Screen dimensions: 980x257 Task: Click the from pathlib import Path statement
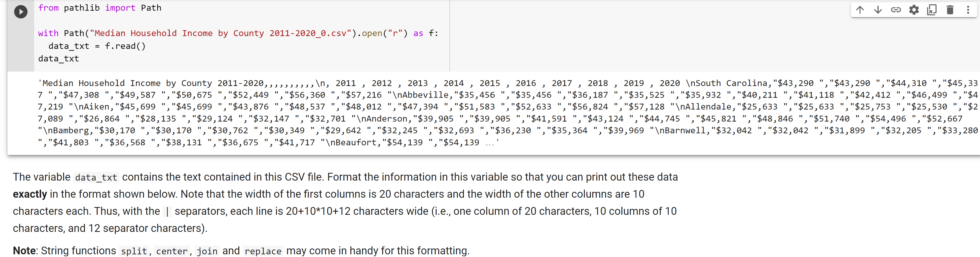coord(99,8)
